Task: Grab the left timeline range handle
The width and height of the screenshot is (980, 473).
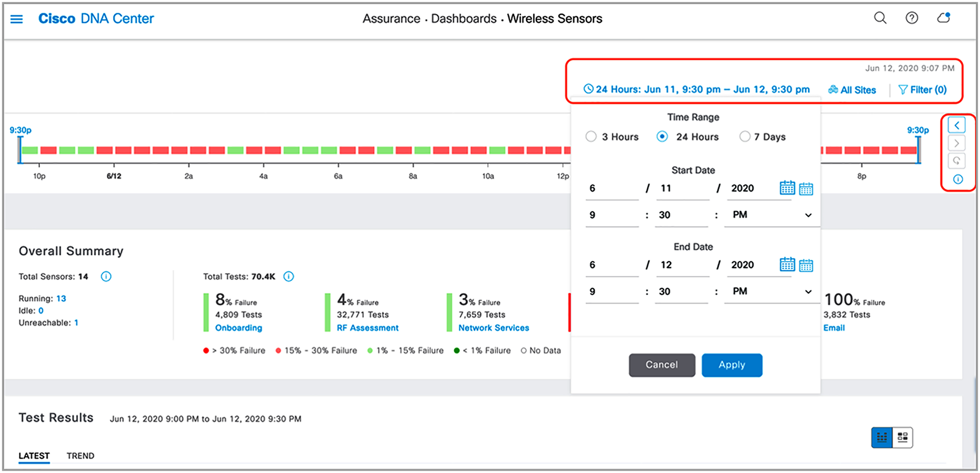Action: click(20, 150)
